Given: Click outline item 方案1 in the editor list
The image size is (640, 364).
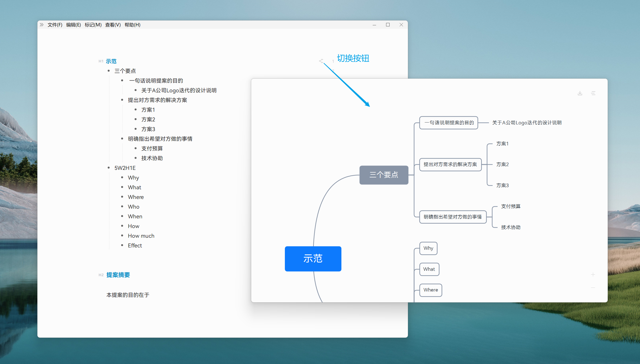Looking at the screenshot, I should (x=148, y=110).
